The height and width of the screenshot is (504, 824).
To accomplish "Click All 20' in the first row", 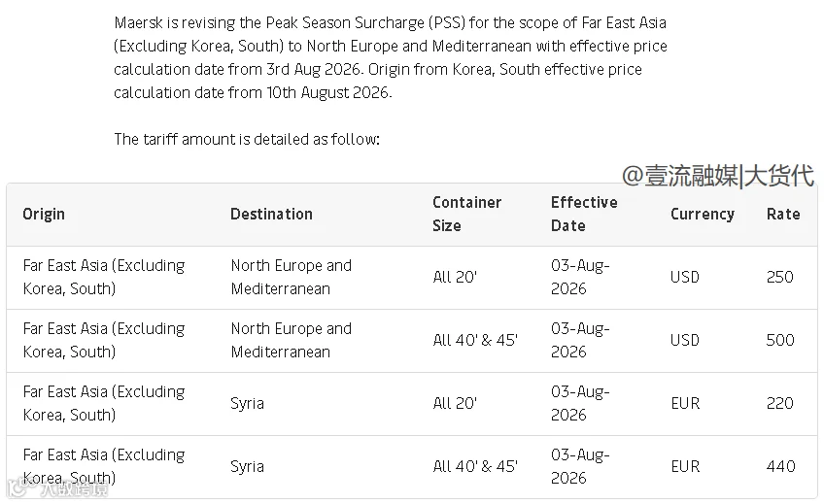I will click(x=455, y=277).
